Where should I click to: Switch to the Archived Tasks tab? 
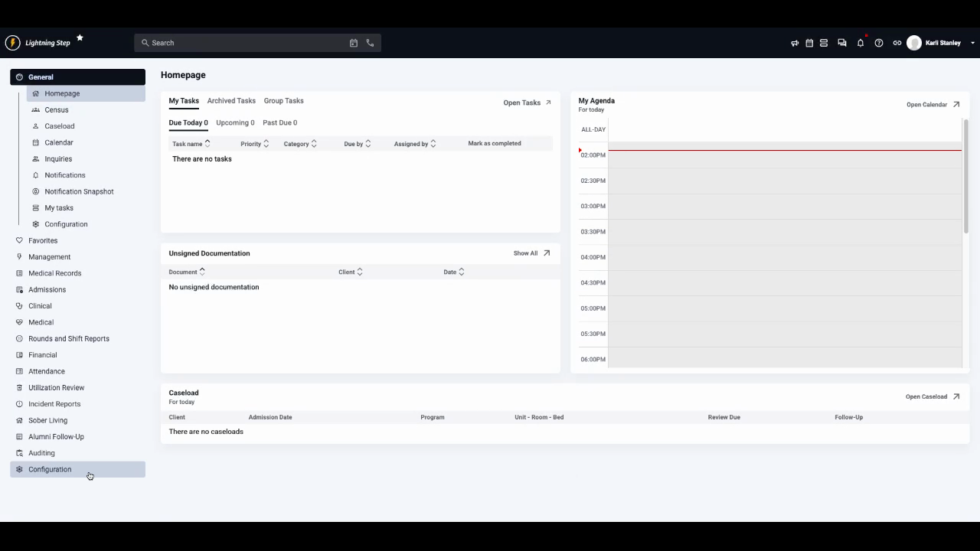[231, 100]
